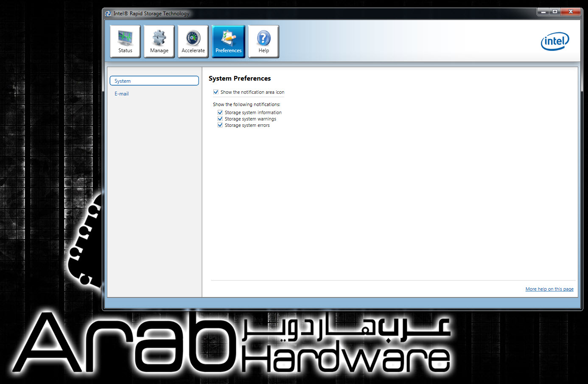The width and height of the screenshot is (588, 384).
Task: Switch to E-mail preferences
Action: [122, 94]
